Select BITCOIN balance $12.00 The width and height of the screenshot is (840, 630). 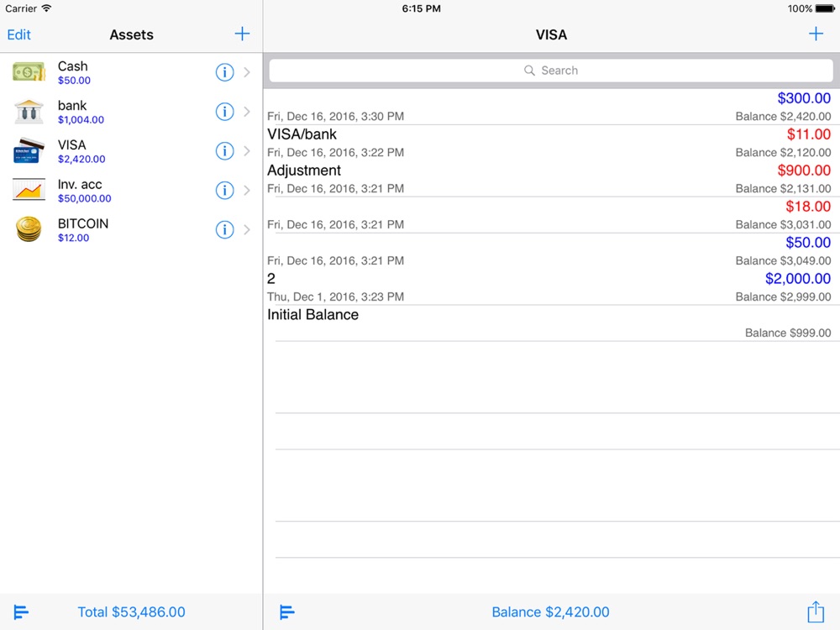(x=73, y=238)
